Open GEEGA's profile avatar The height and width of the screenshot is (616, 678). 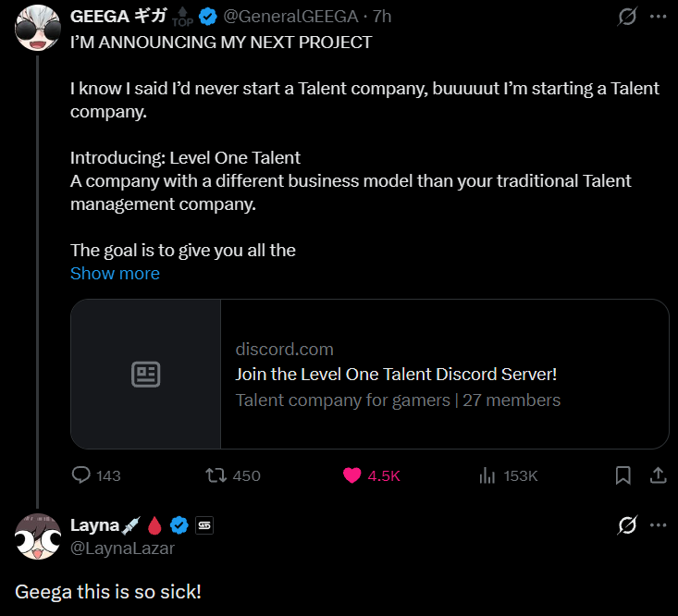pos(38,28)
